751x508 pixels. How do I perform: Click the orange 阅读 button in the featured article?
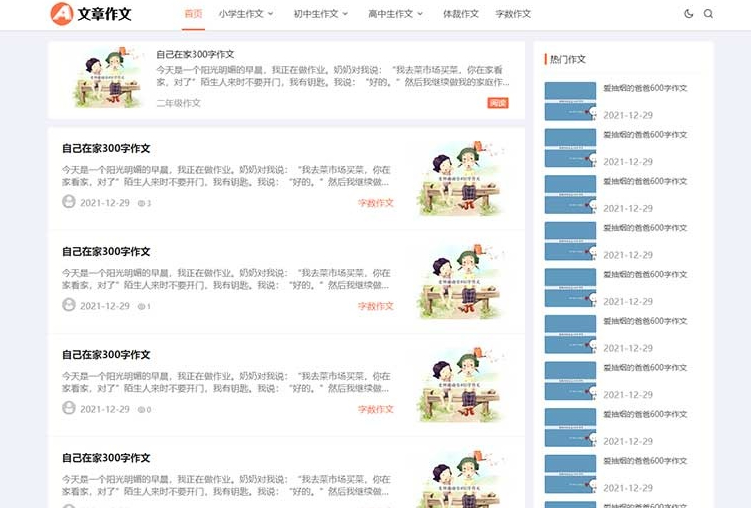coord(498,103)
